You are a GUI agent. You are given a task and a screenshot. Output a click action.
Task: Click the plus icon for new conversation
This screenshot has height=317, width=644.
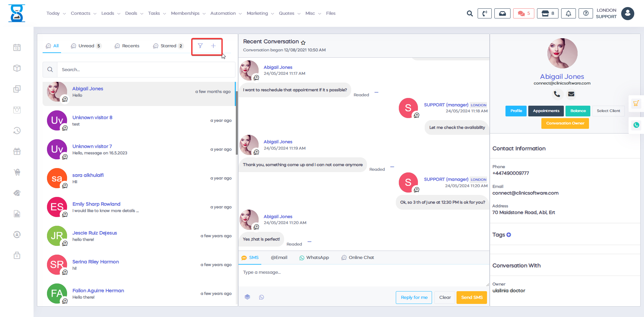(x=213, y=46)
